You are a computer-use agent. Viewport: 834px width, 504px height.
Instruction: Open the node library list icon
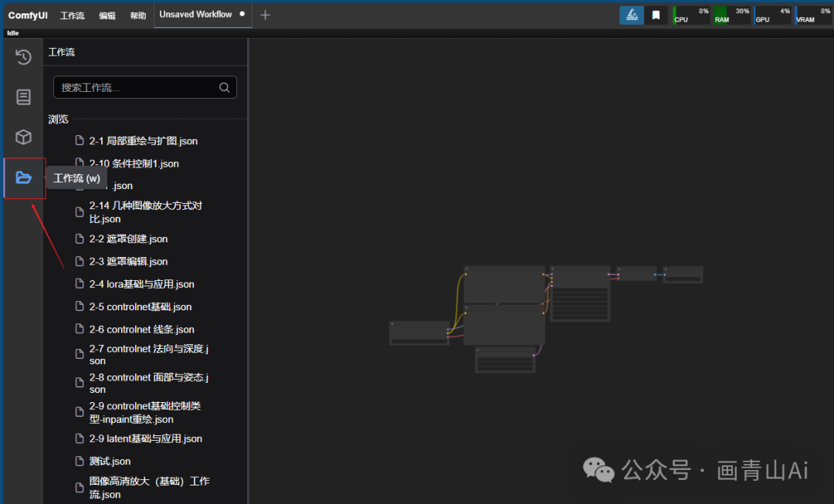click(x=23, y=96)
